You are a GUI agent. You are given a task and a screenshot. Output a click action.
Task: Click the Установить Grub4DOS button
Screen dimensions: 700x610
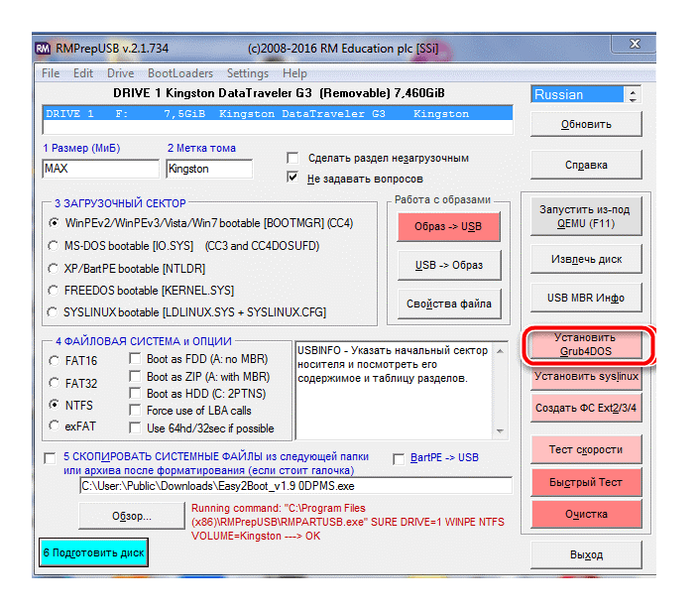click(585, 344)
